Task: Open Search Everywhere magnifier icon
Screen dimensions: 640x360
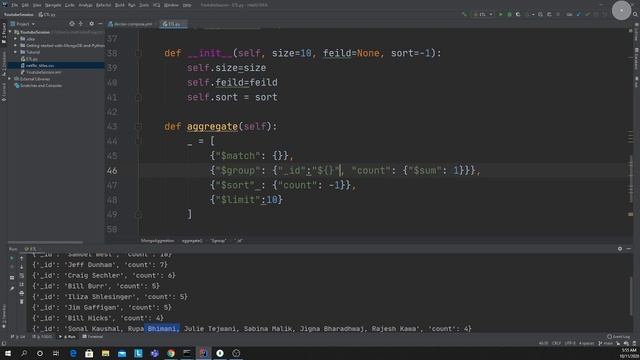Action: (635, 14)
